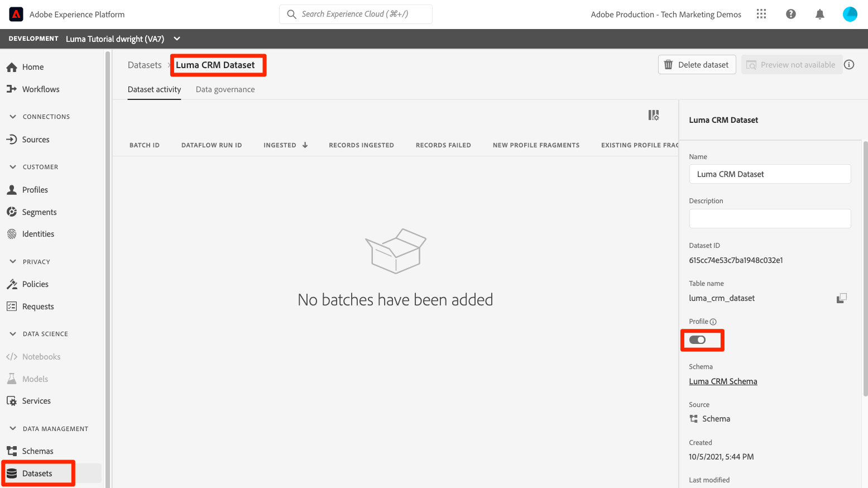The height and width of the screenshot is (488, 868).
Task: Click the Records Failed column header
Action: [x=443, y=145]
